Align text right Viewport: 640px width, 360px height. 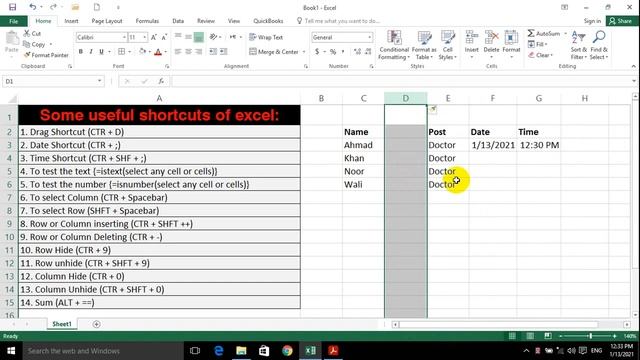point(198,51)
